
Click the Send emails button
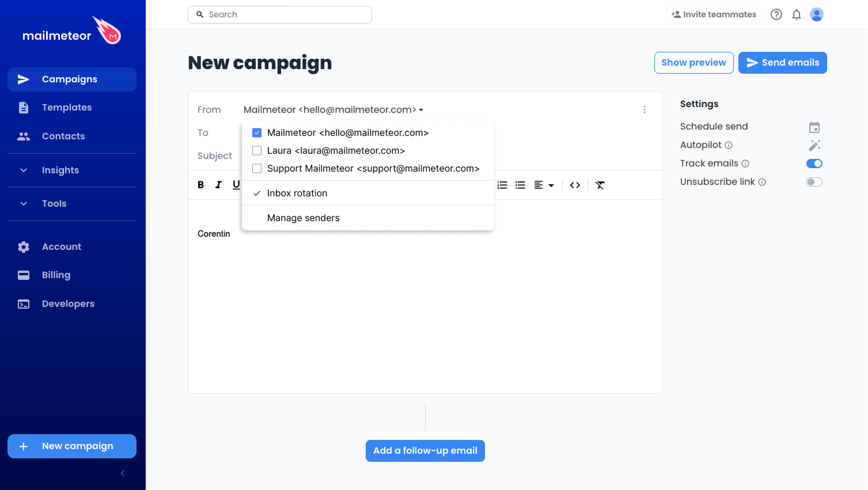coord(783,63)
